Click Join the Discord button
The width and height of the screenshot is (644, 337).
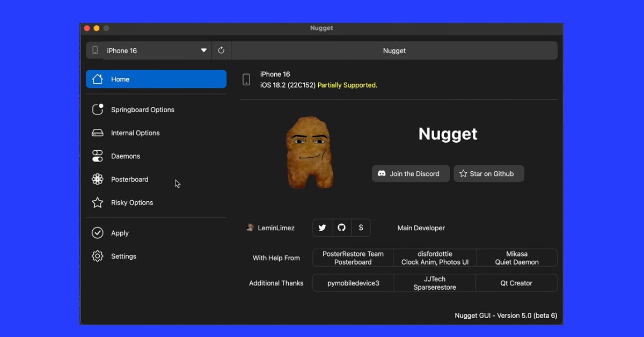411,173
